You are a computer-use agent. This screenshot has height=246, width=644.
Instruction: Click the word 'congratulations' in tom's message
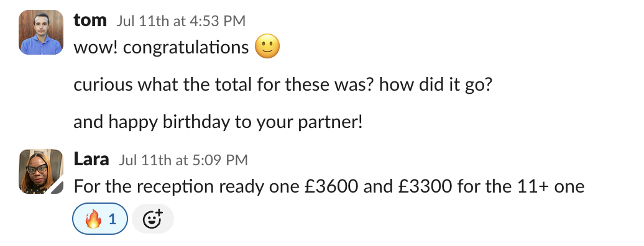click(186, 48)
